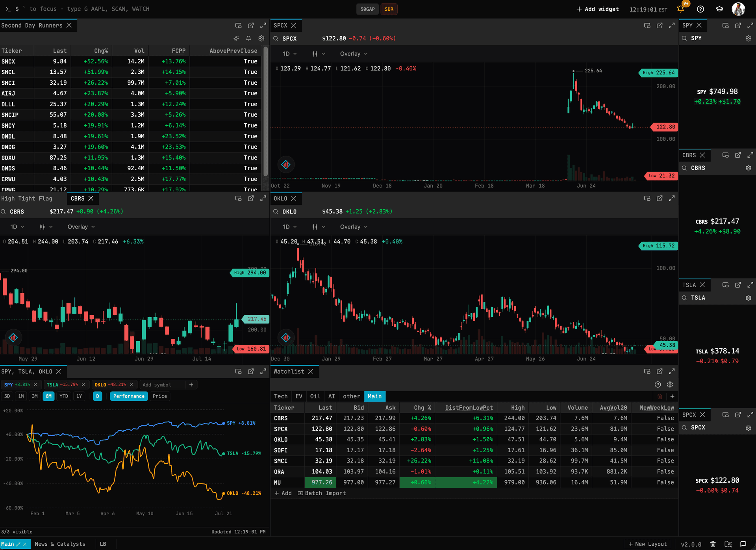
Task: Open Watchlist settings gear icon
Action: (x=670, y=385)
